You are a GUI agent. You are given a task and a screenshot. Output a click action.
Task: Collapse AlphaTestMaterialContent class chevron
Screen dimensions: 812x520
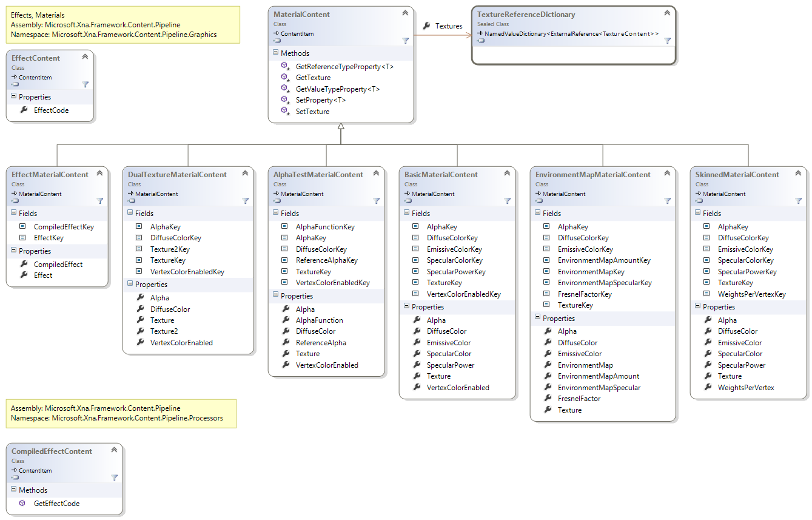click(376, 173)
